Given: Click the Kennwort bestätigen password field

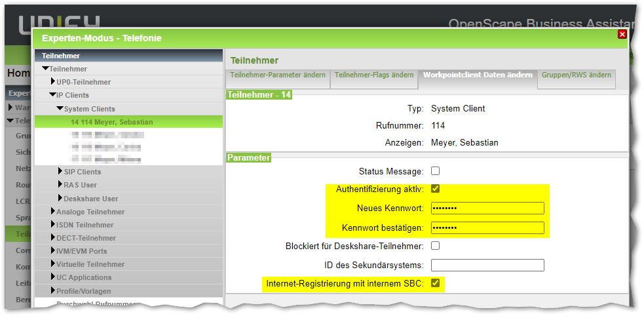Looking at the screenshot, I should click(x=487, y=227).
